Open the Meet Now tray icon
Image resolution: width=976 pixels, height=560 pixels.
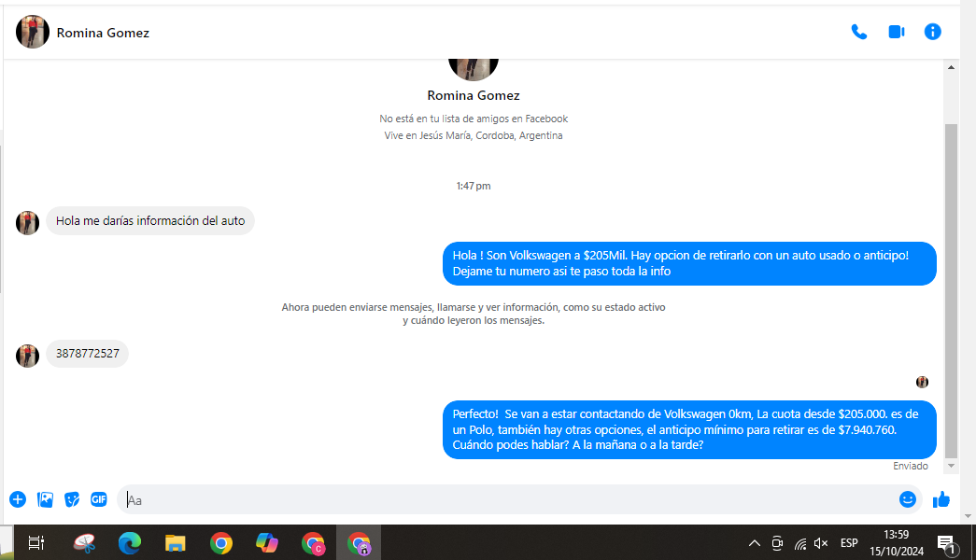point(777,543)
